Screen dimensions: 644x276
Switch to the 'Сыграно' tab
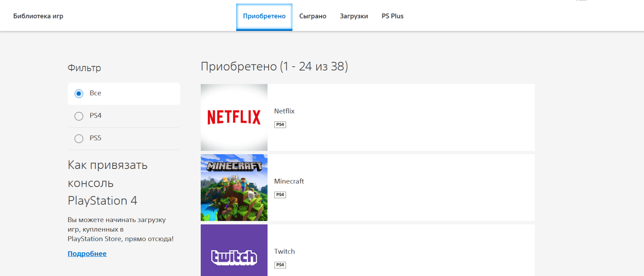click(x=312, y=16)
